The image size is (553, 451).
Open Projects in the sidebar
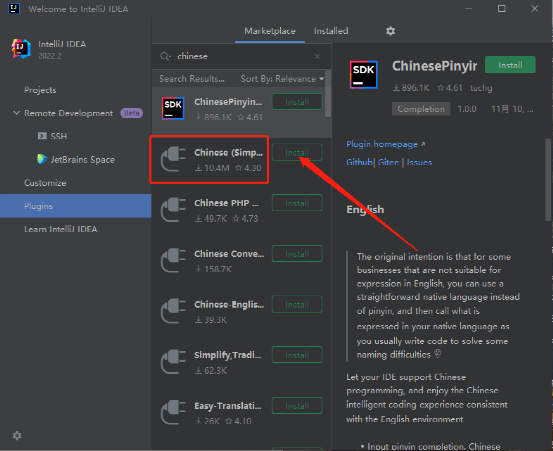point(40,90)
